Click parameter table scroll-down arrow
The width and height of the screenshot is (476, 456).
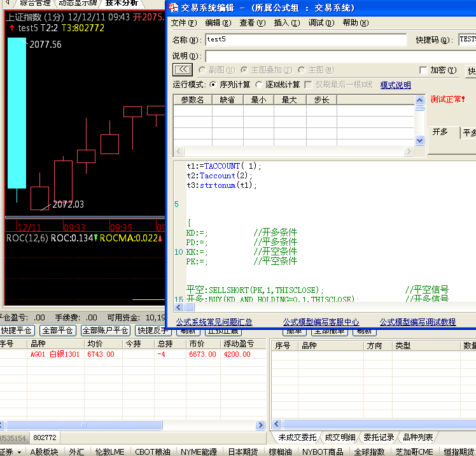coord(419,141)
